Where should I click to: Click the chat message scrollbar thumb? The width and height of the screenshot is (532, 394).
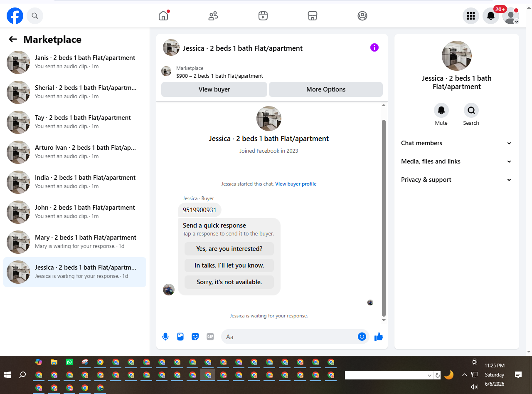384,218
